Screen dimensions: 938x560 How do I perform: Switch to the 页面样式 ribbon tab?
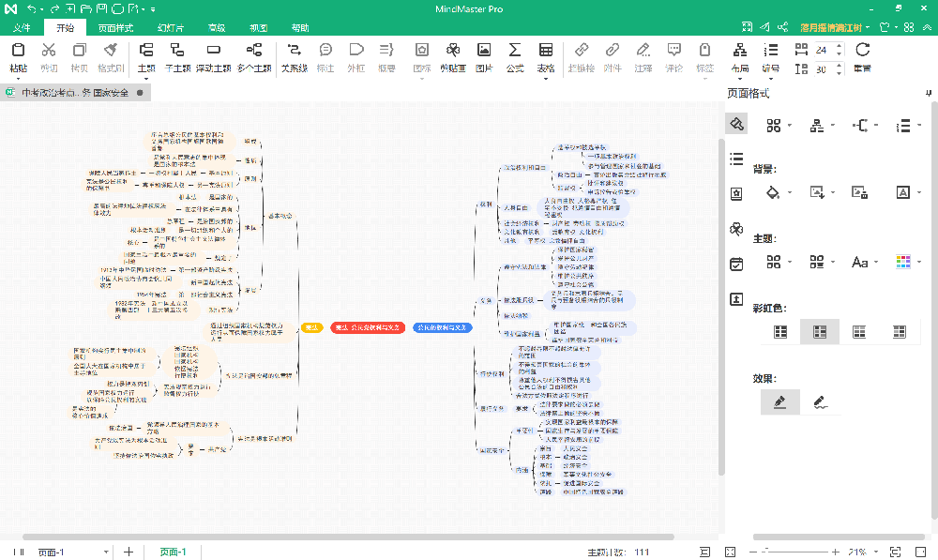click(116, 27)
